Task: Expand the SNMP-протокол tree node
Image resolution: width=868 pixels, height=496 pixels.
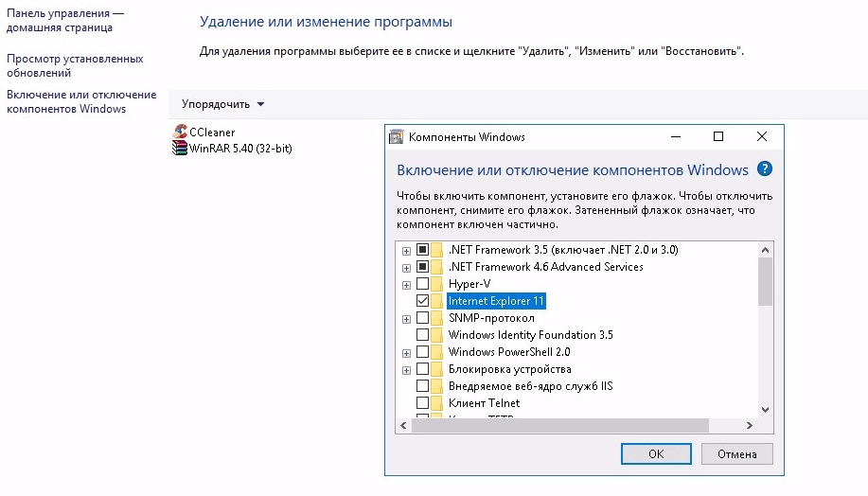Action: (x=406, y=319)
